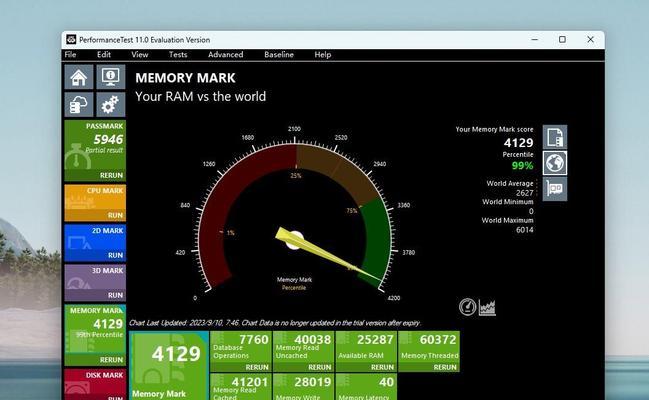Click the World Minimum 0 value
Viewport: 649px width, 400px height.
[x=531, y=211]
